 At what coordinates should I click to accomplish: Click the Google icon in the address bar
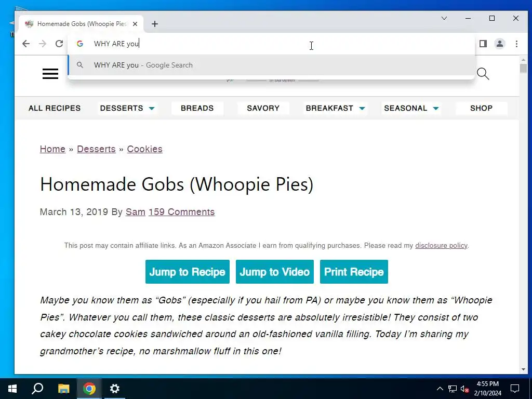pyautogui.click(x=79, y=44)
